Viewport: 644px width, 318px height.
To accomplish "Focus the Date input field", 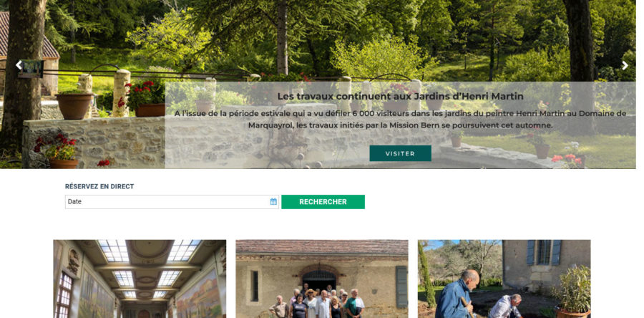I will coord(172,202).
